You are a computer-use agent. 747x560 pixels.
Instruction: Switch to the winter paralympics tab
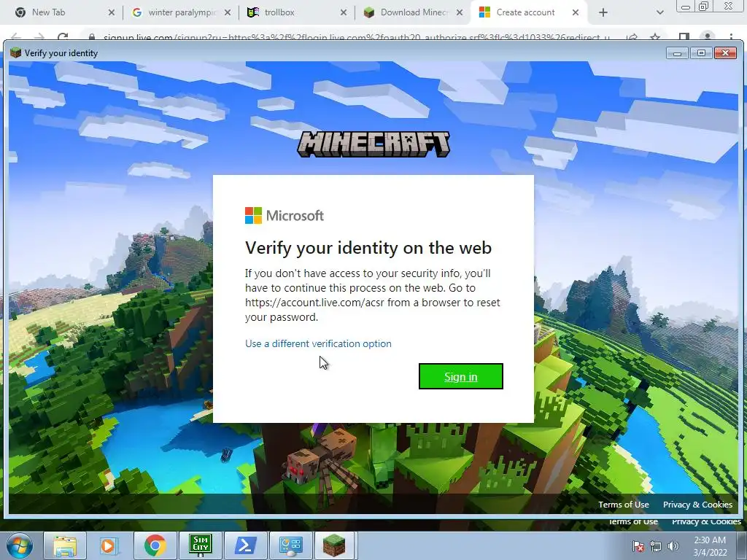click(x=182, y=12)
